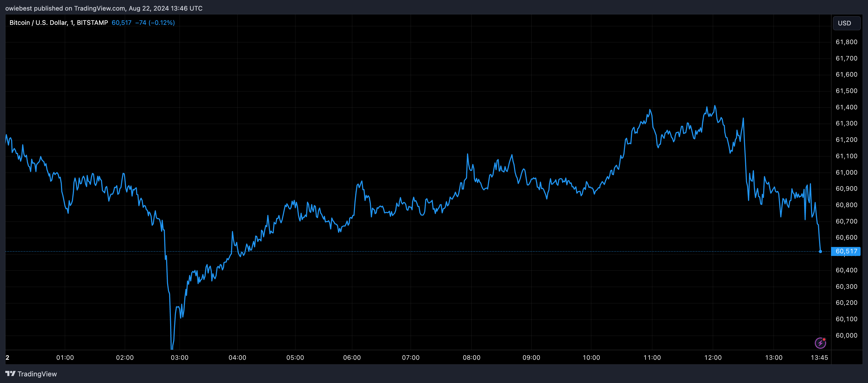Click the 05:00 time axis label

pyautogui.click(x=295, y=357)
